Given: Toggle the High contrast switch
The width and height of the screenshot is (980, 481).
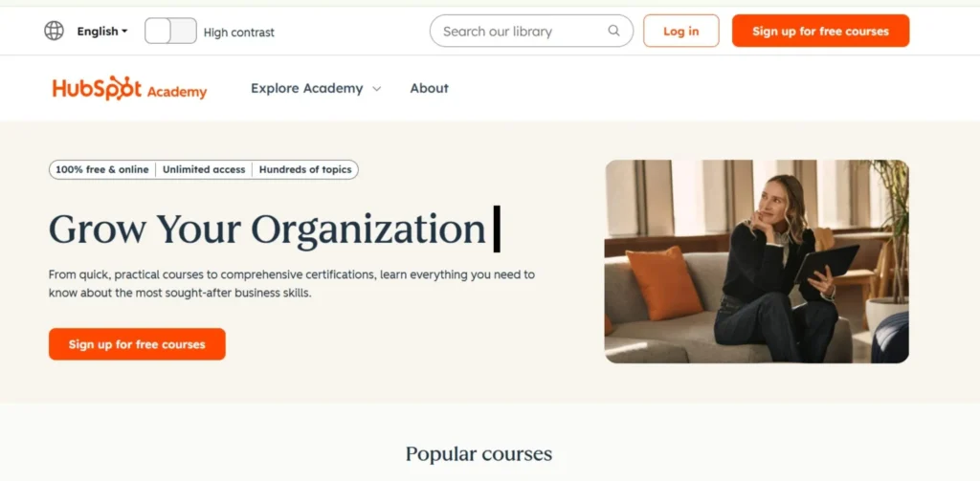Looking at the screenshot, I should coord(170,31).
